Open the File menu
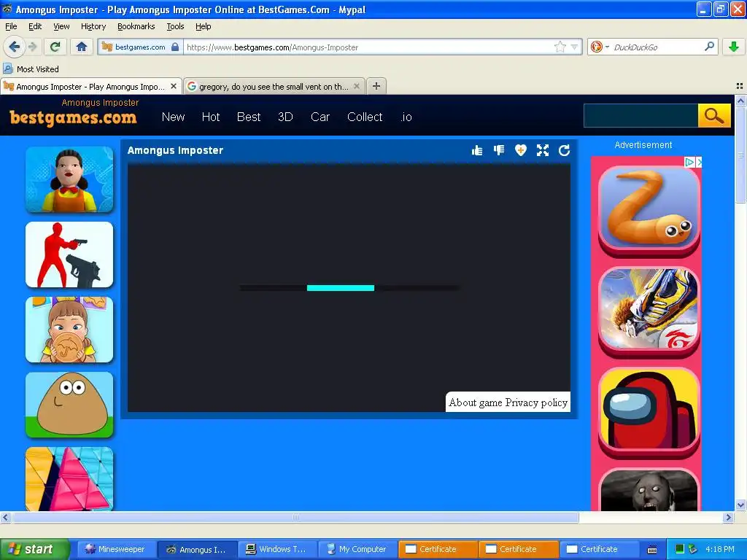 11,26
